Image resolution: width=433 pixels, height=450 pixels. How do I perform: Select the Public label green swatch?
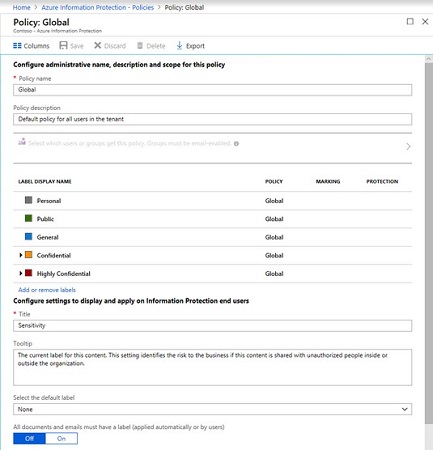(29, 218)
